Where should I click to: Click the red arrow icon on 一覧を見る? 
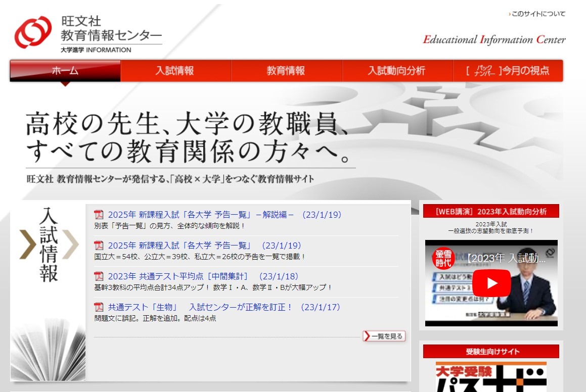coord(367,335)
